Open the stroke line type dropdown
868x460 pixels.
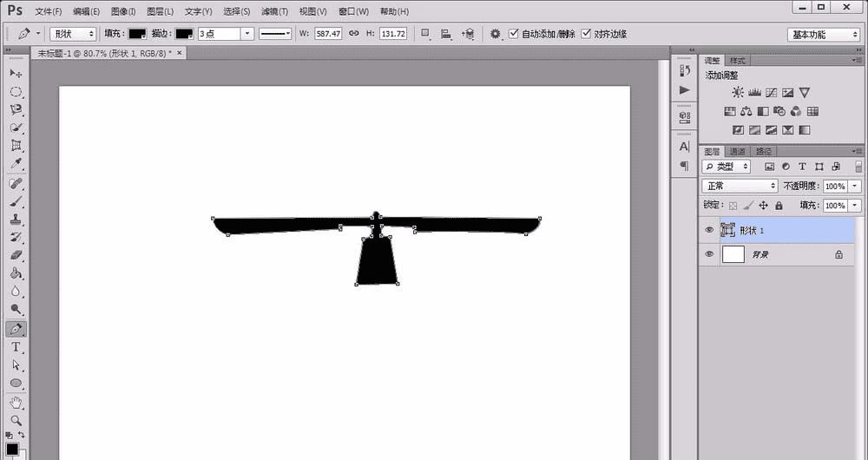click(x=275, y=34)
